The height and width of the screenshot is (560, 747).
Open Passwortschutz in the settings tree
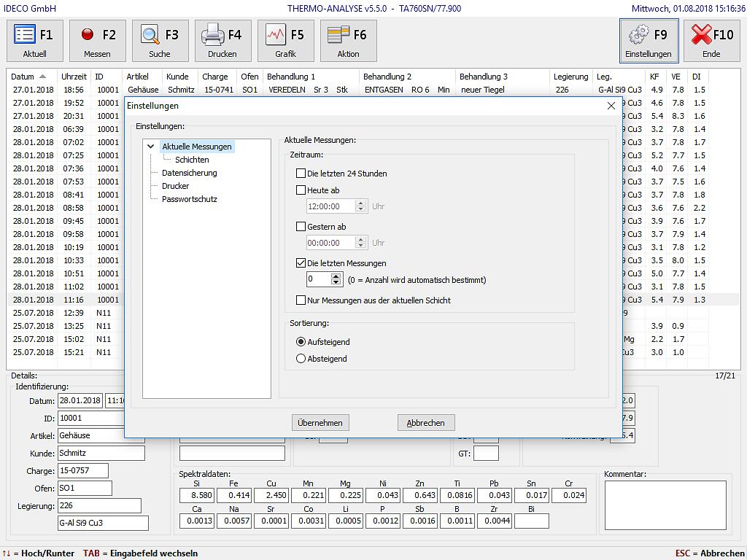189,199
